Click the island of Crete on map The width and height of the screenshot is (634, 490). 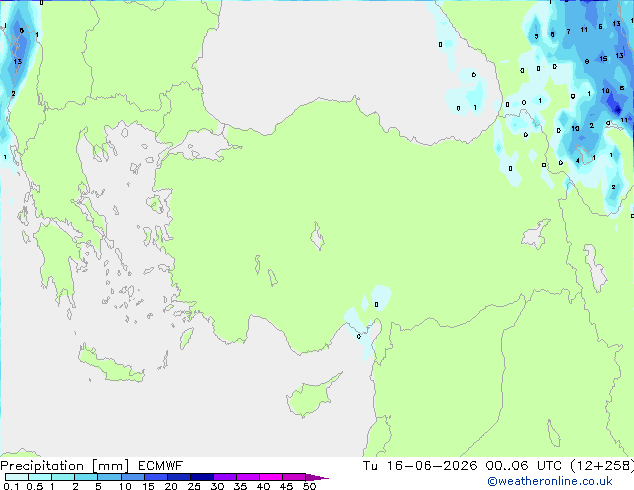click(111, 366)
